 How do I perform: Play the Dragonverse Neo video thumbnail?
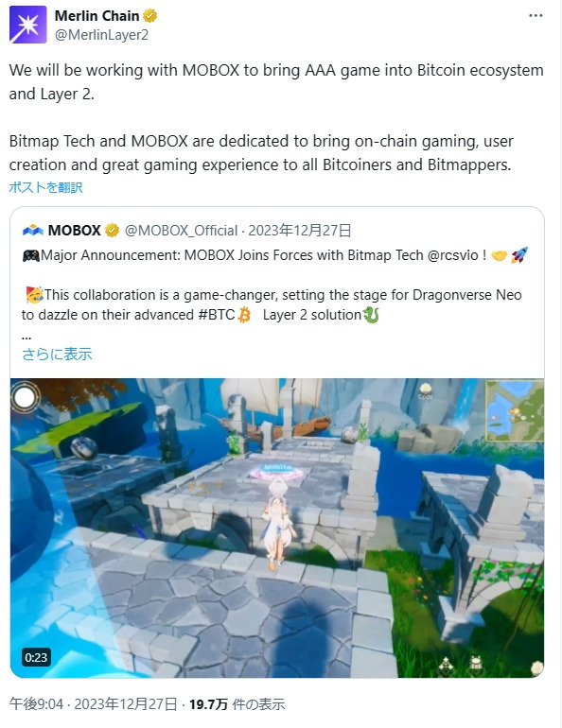[x=277, y=528]
